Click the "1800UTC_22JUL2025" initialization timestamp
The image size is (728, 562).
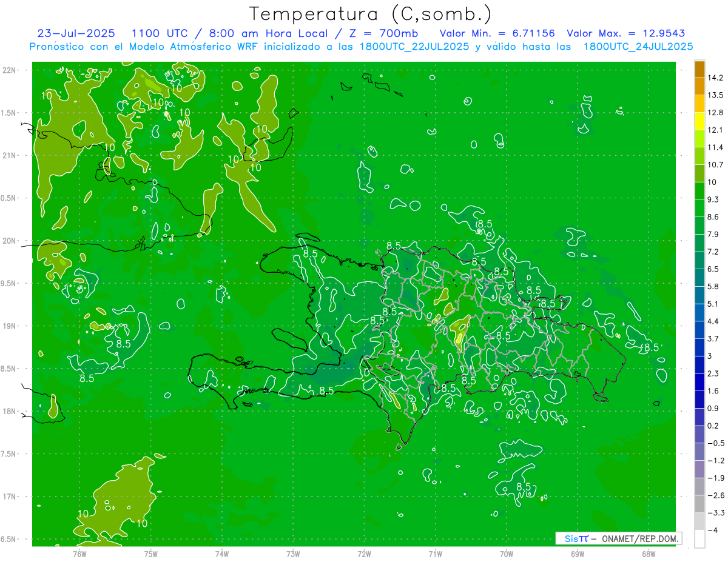(413, 47)
